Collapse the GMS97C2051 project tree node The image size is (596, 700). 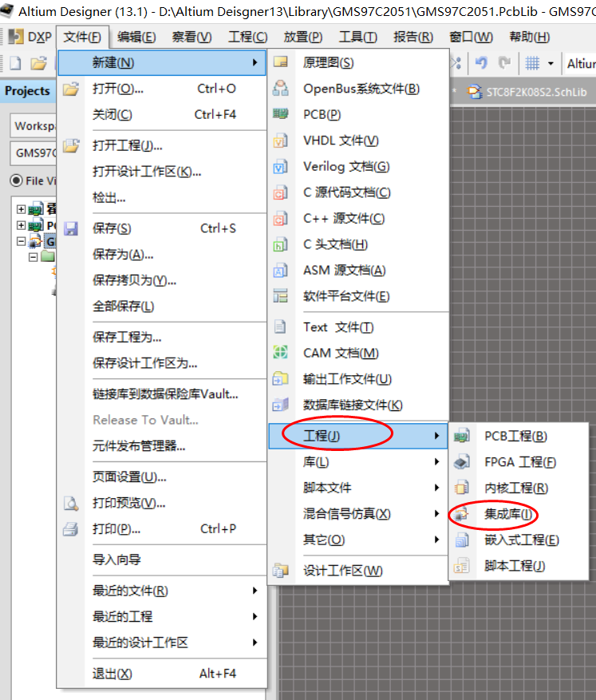[x=21, y=241]
